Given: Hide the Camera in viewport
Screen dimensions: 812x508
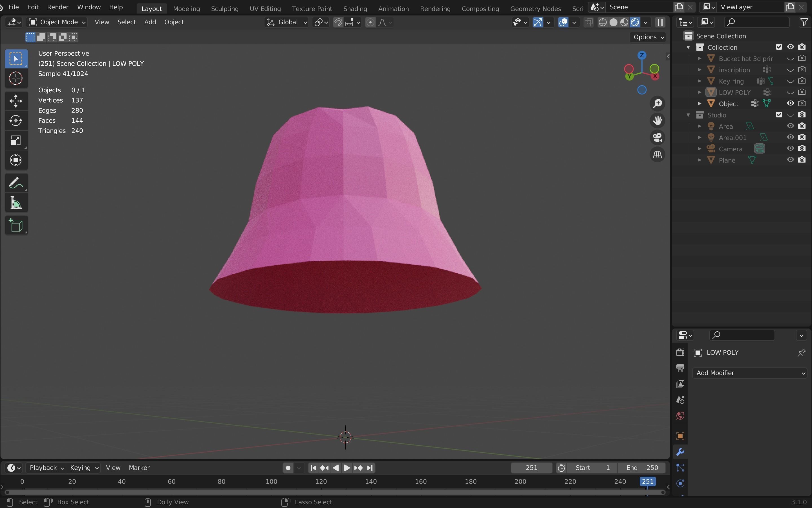Looking at the screenshot, I should [x=790, y=148].
